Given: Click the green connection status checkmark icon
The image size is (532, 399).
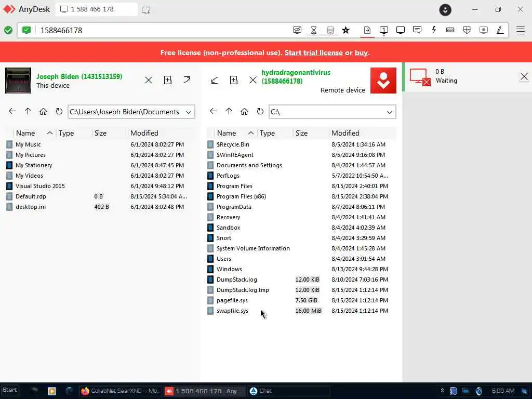Looking at the screenshot, I should [x=8, y=30].
